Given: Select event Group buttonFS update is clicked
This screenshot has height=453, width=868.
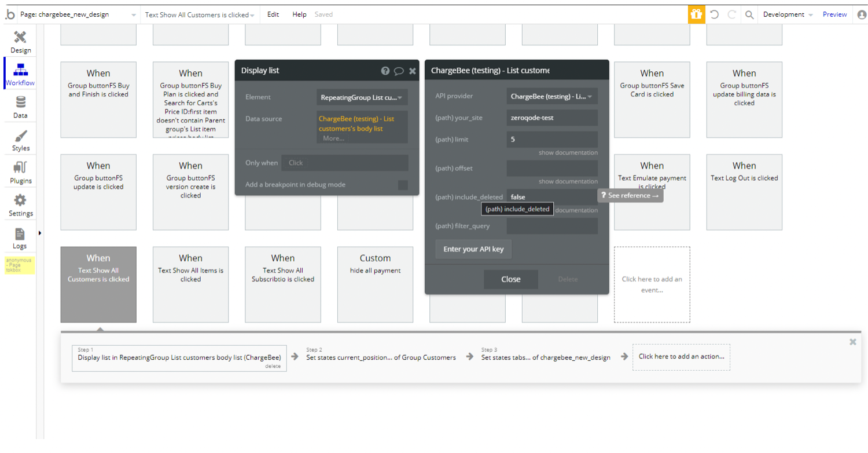Looking at the screenshot, I should [x=98, y=192].
